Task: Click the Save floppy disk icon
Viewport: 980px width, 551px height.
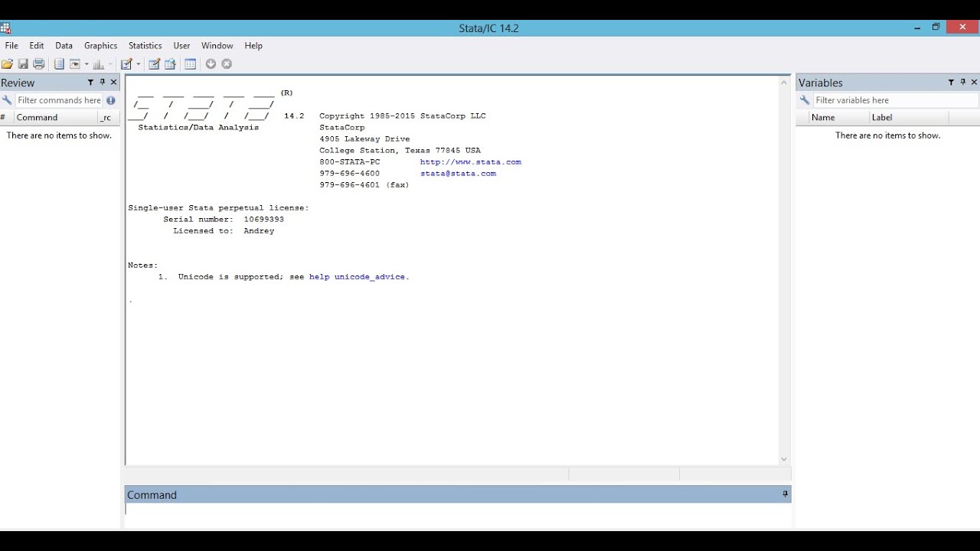Action: click(23, 64)
